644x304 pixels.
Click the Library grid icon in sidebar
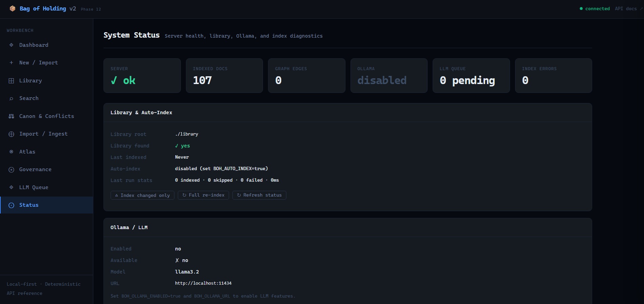(11, 81)
